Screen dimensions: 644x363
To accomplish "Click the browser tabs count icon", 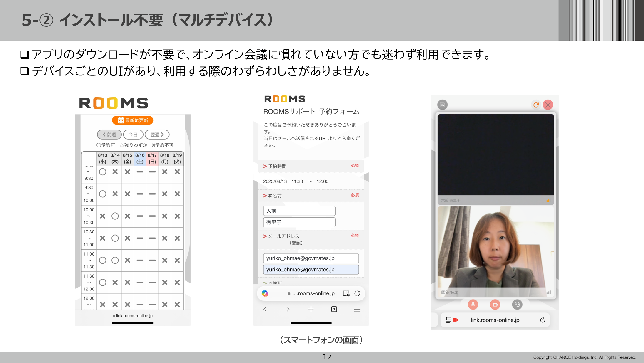I will coord(334,309).
